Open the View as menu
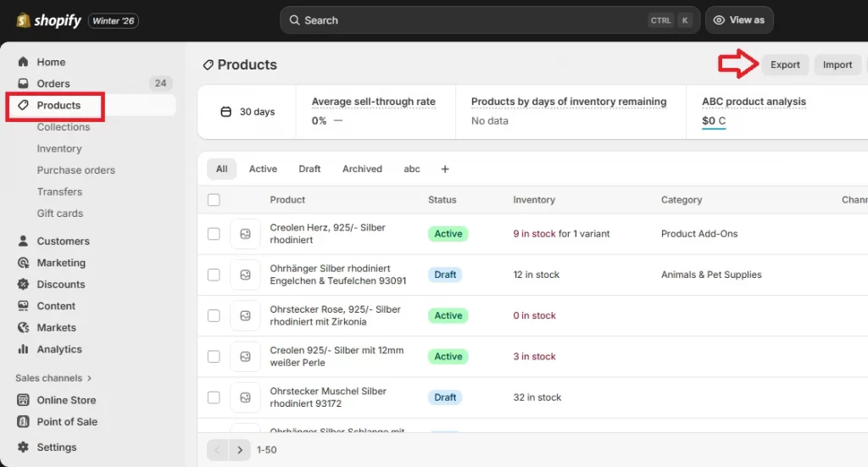Screen dimensions: 868x467 point(739,20)
